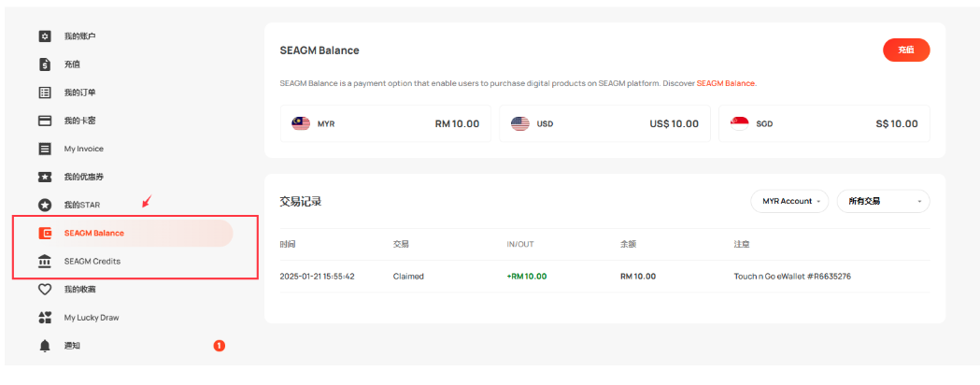
Task: Click the SEAGM Credits bank icon
Action: click(45, 262)
